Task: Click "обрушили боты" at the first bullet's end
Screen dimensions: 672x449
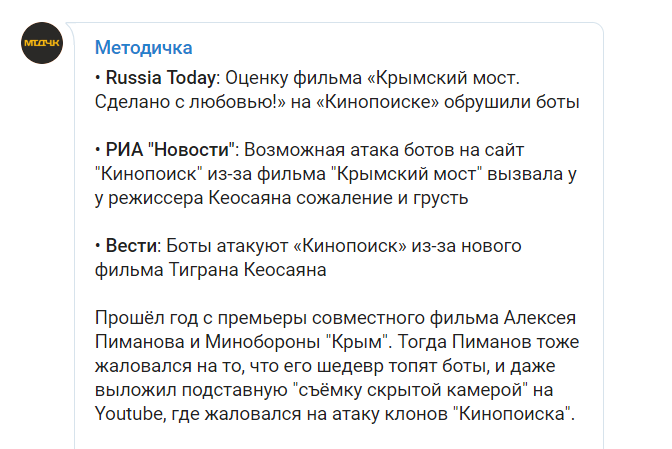Action: coord(512,102)
